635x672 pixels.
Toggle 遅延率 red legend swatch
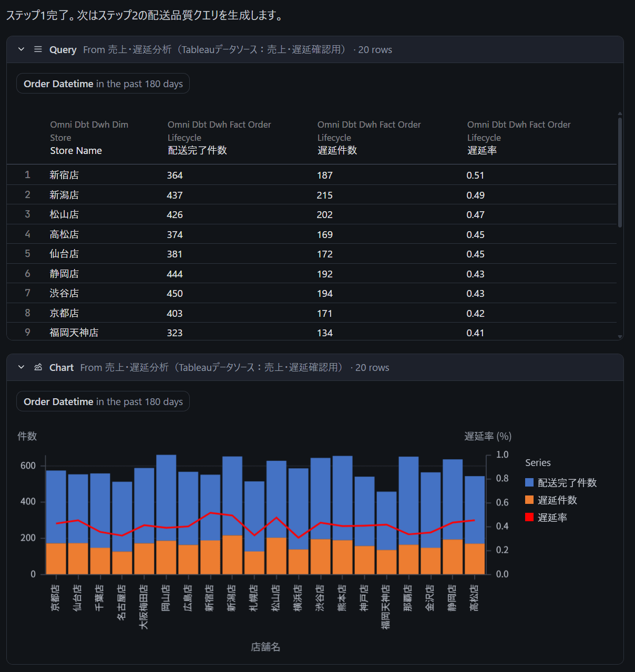tap(529, 518)
